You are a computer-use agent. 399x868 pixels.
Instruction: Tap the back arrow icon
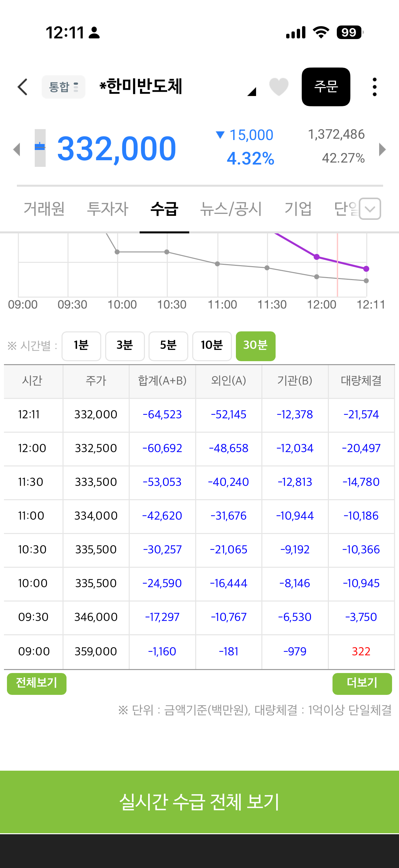[x=22, y=87]
